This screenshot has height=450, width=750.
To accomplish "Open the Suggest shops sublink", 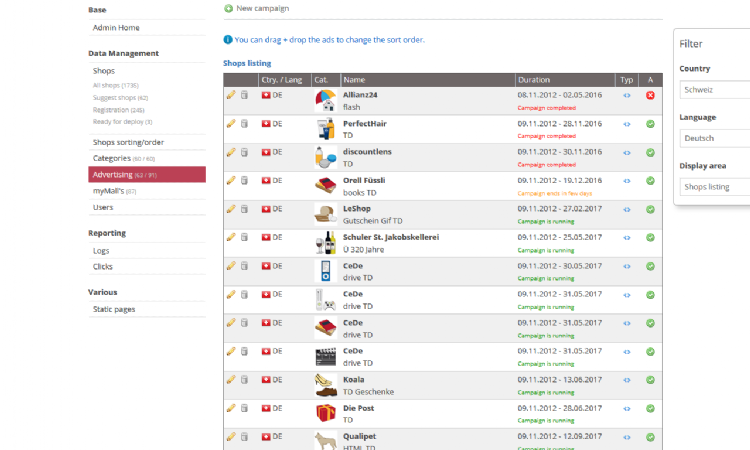I will click(120, 98).
